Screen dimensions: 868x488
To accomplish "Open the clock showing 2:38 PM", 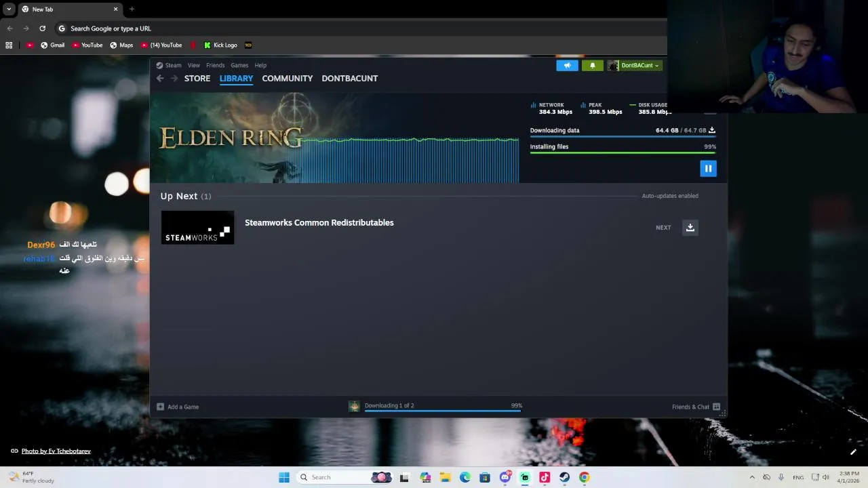I will click(848, 477).
